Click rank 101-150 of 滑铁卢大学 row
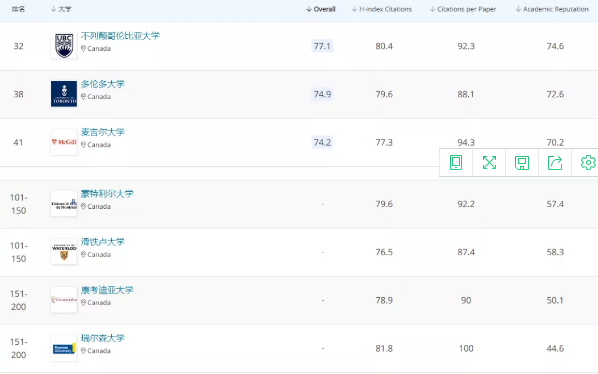 (18, 252)
